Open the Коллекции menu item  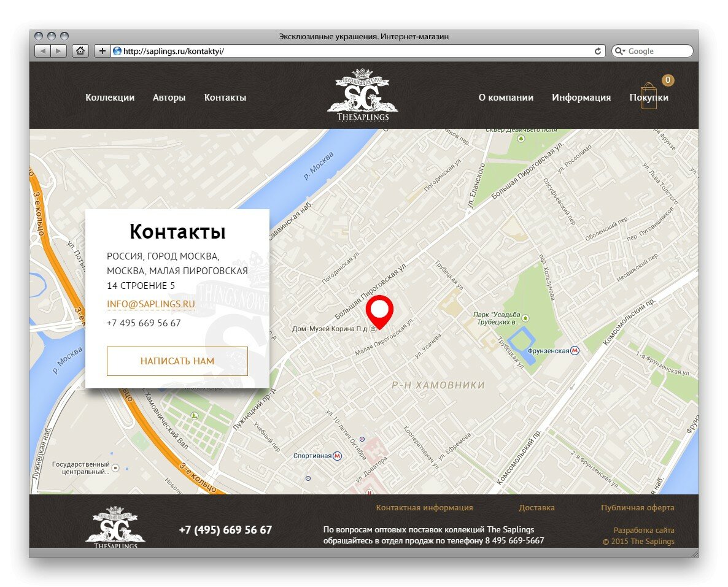(110, 98)
